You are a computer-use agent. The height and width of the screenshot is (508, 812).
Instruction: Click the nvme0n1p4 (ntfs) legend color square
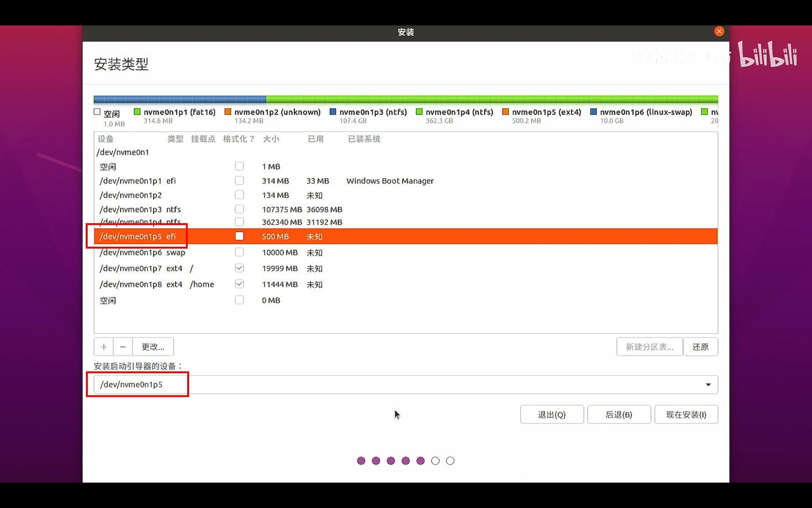tap(419, 112)
